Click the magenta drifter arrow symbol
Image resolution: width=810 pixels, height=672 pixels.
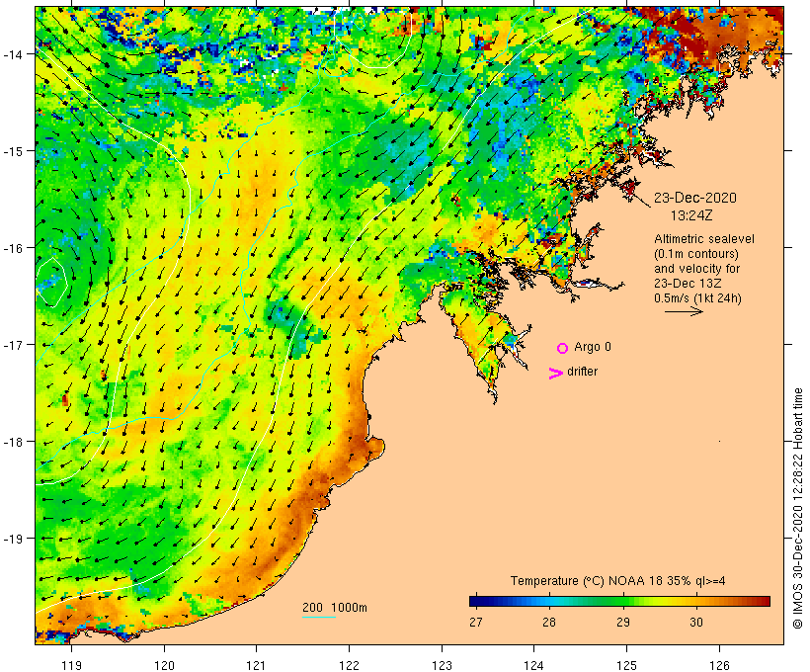coord(555,374)
